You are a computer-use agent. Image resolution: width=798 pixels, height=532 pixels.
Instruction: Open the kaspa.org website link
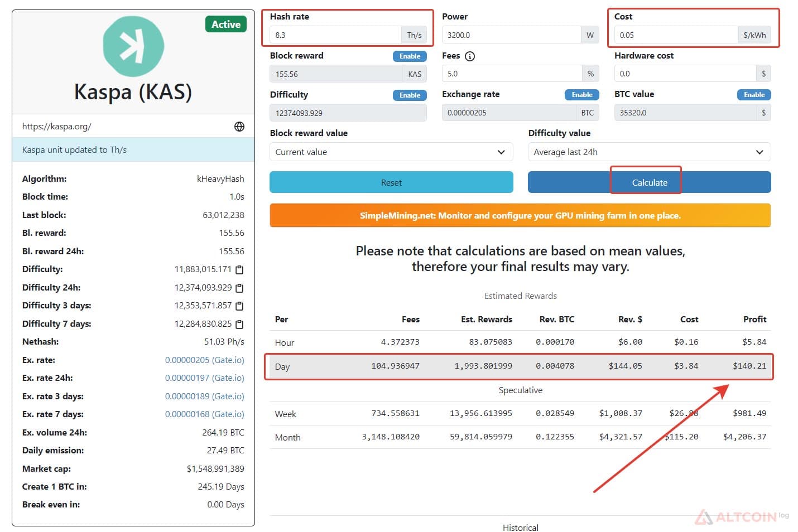[x=57, y=127]
